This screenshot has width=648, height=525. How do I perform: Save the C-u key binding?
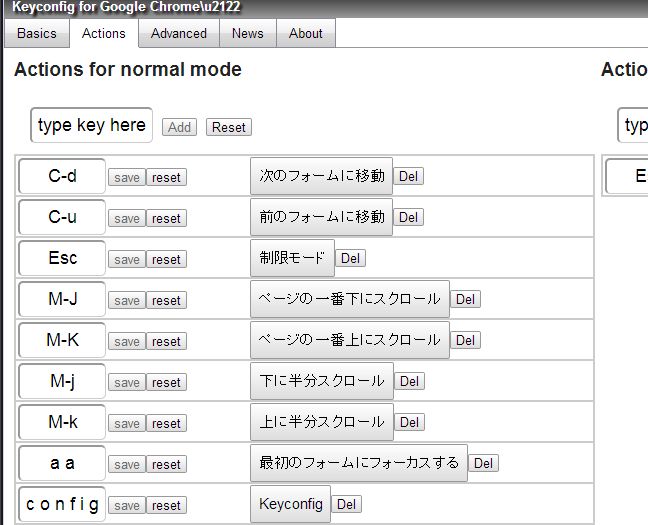(127, 218)
